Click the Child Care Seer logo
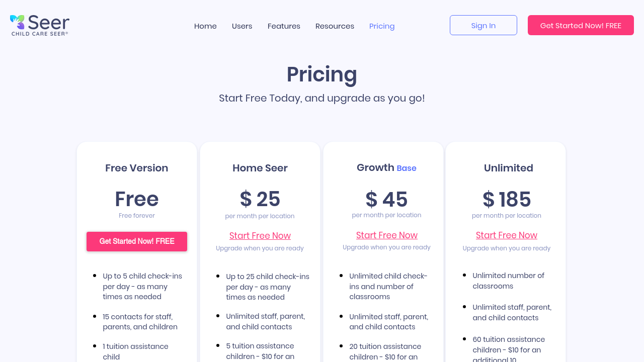 point(40,25)
